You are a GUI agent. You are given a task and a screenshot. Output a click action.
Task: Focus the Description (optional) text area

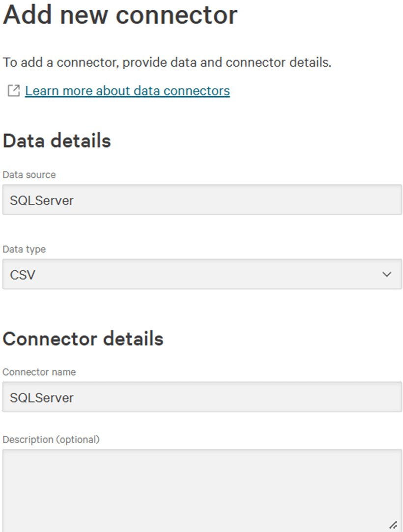click(202, 489)
